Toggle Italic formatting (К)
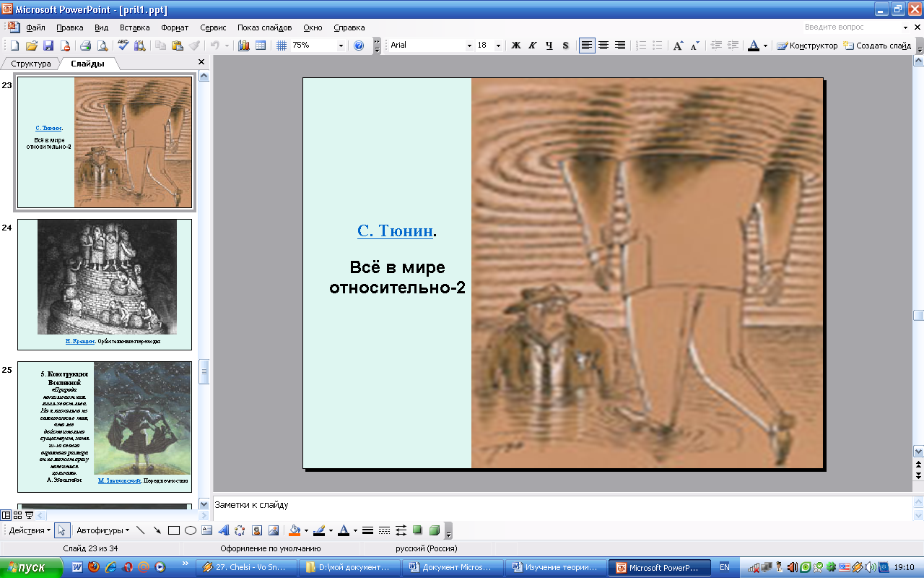Image resolution: width=924 pixels, height=578 pixels. click(533, 46)
